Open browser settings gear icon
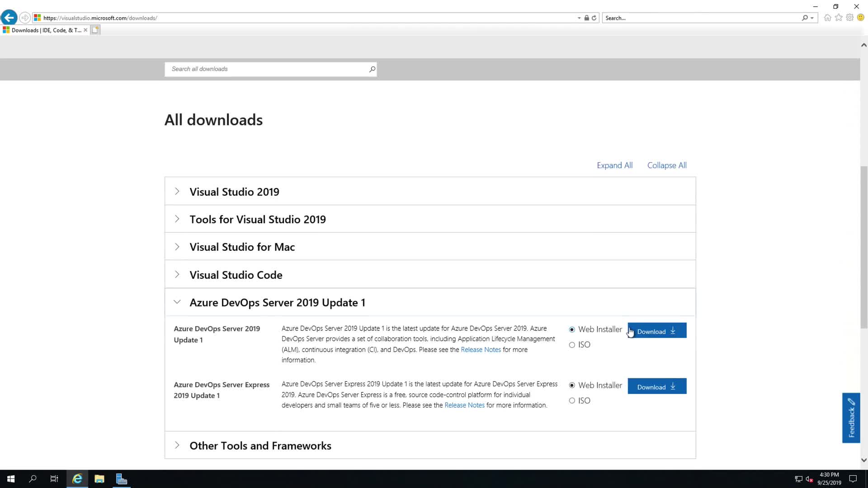This screenshot has width=868, height=488. point(850,18)
